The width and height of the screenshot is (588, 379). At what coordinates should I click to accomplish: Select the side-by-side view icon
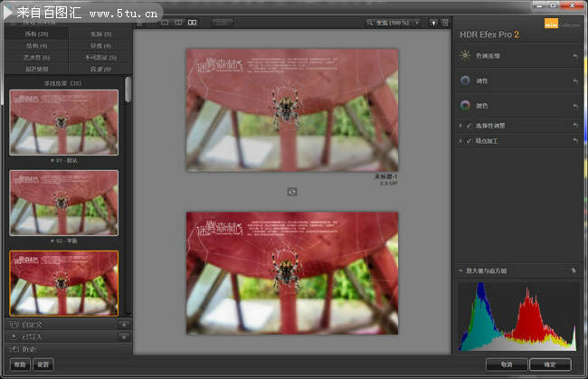[192, 22]
